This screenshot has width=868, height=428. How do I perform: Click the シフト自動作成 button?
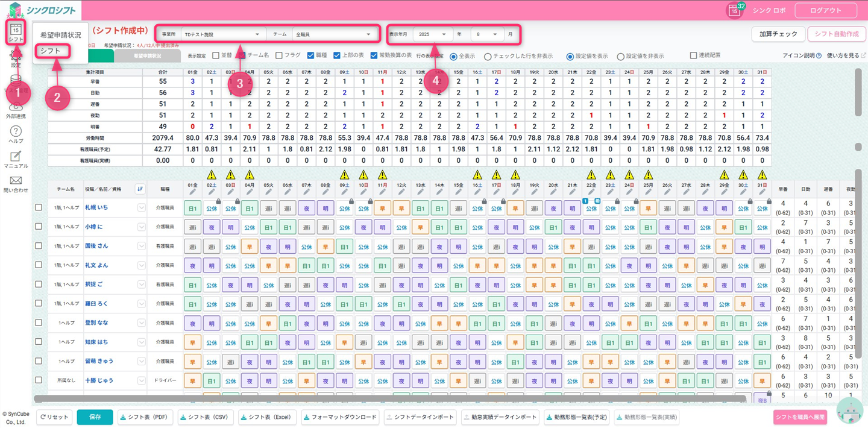[x=837, y=34]
